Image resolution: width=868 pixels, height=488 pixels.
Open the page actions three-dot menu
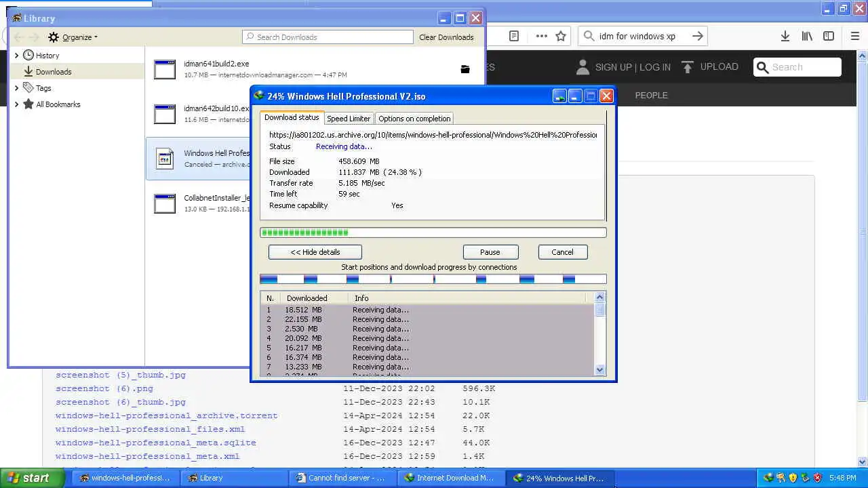[x=541, y=36]
